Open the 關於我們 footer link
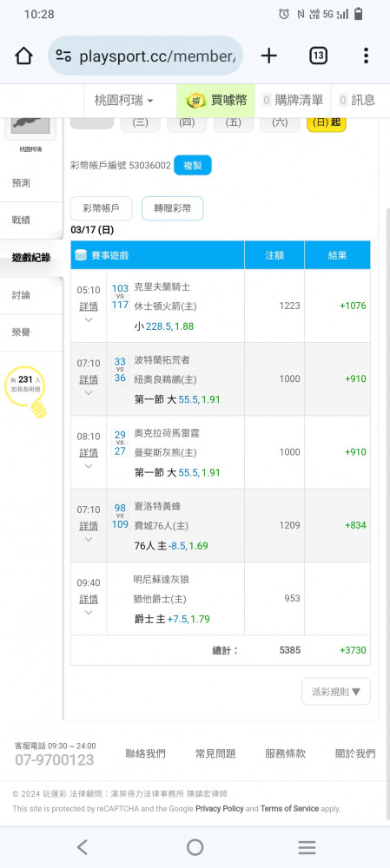This screenshot has width=390, height=868. tap(355, 753)
